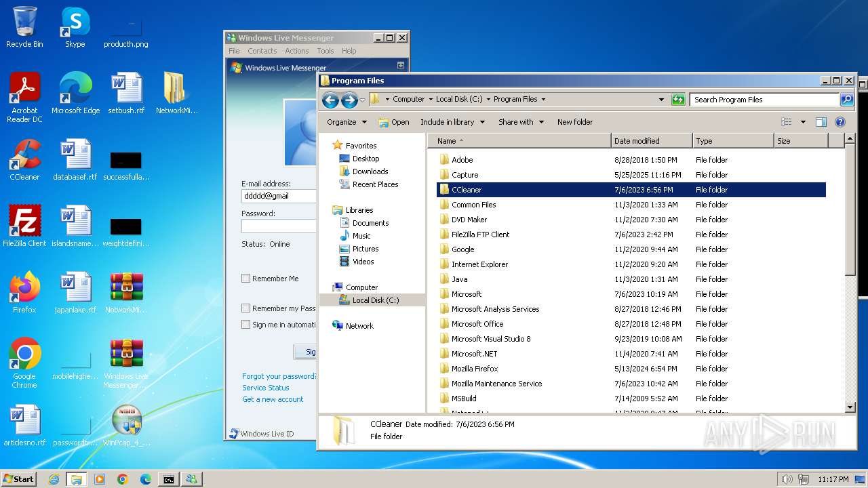This screenshot has height=488, width=868.
Task: Open the Include in library dropdown
Action: coord(452,122)
